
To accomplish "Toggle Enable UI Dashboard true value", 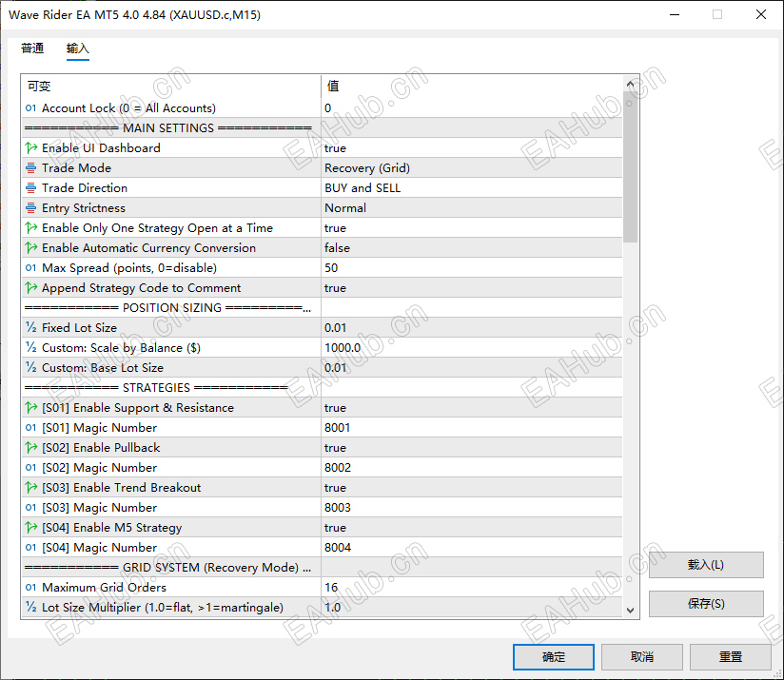I will [x=472, y=148].
